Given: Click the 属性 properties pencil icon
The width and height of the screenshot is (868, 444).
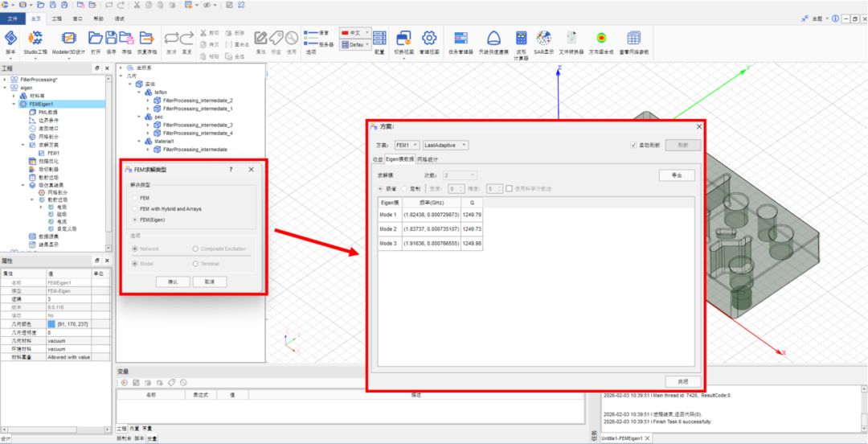Looking at the screenshot, I should (260, 38).
